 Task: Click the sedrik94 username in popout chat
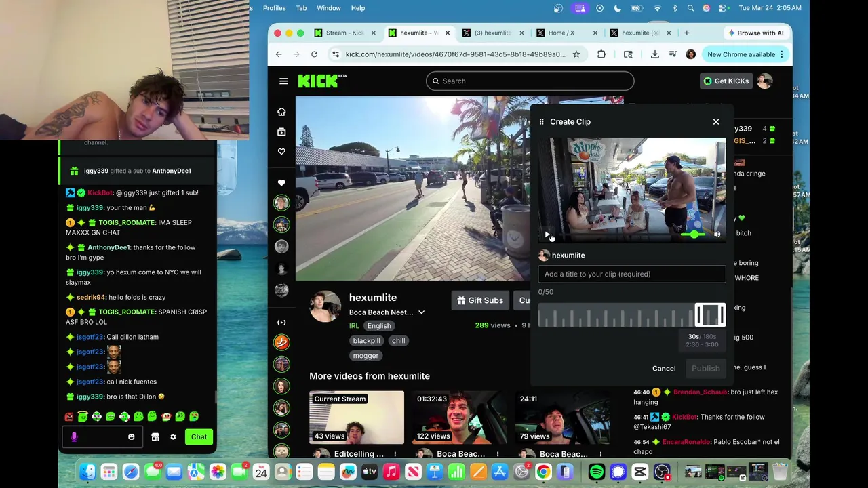(x=92, y=297)
